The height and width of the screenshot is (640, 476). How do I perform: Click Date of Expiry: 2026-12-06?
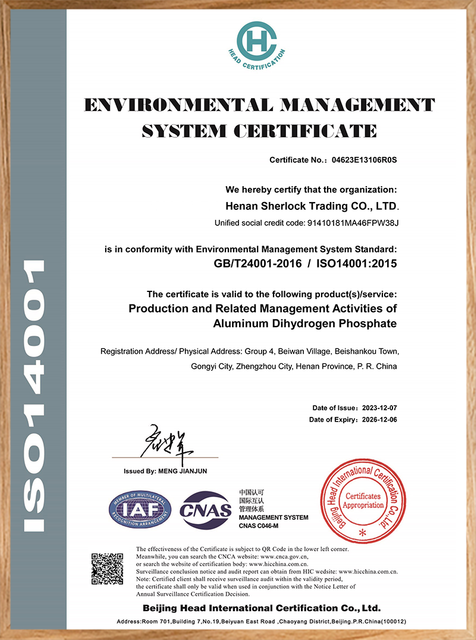tap(353, 420)
